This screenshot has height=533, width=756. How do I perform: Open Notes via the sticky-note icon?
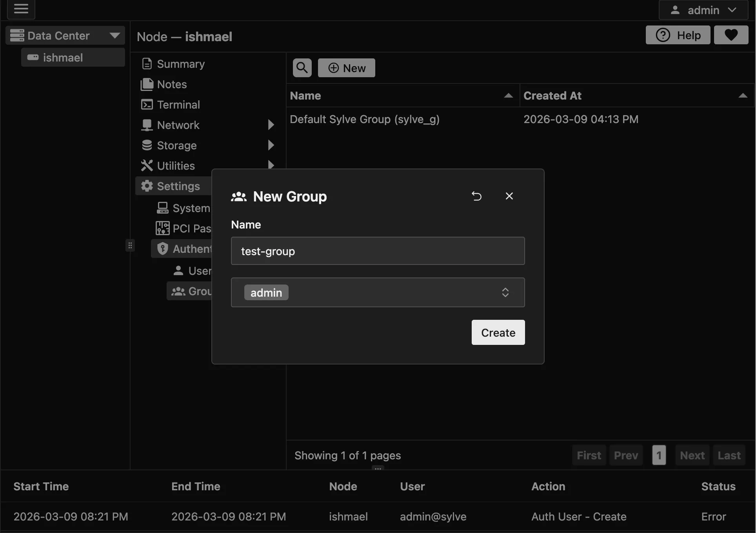147,84
